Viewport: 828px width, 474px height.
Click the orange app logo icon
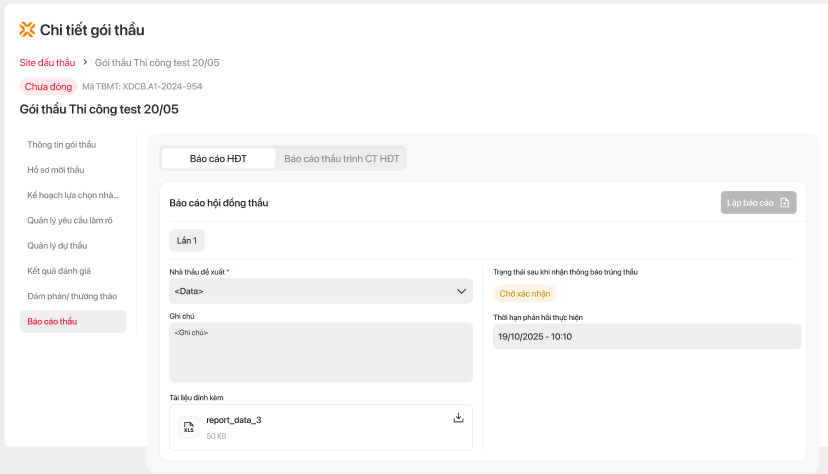(x=27, y=30)
